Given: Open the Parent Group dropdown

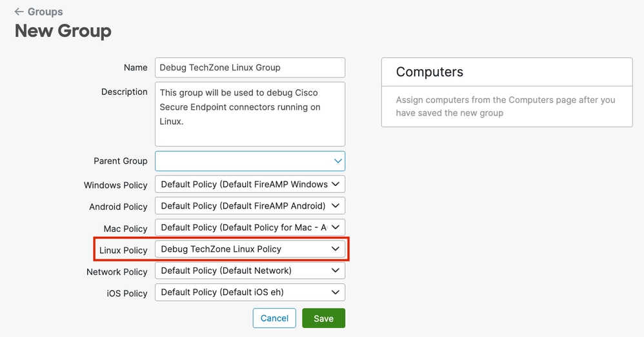Looking at the screenshot, I should click(x=250, y=161).
